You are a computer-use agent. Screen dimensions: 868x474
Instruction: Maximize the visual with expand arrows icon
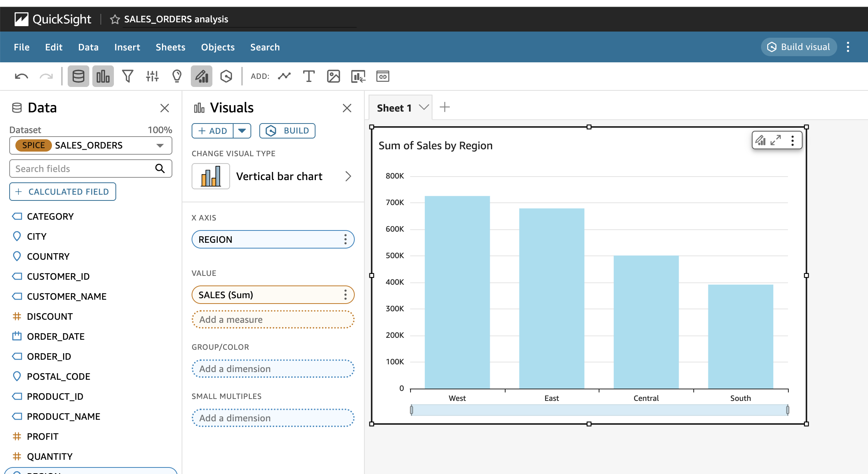[x=776, y=140]
